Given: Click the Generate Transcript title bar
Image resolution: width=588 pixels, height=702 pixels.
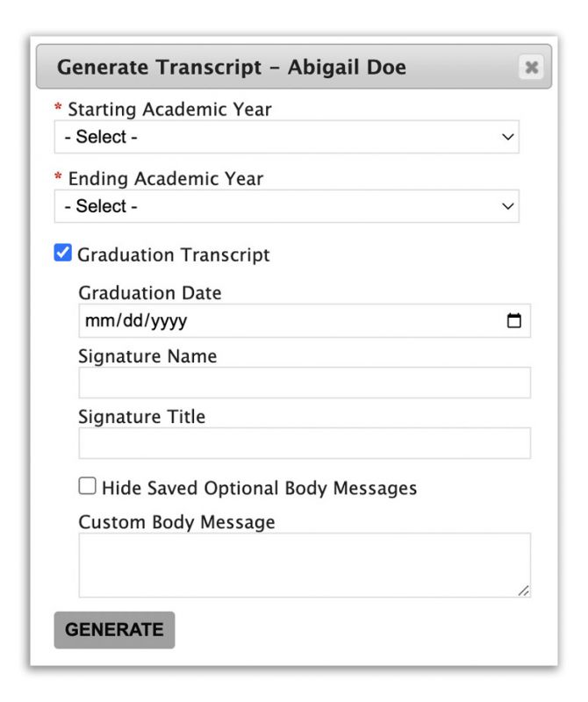Looking at the screenshot, I should tap(294, 67).
